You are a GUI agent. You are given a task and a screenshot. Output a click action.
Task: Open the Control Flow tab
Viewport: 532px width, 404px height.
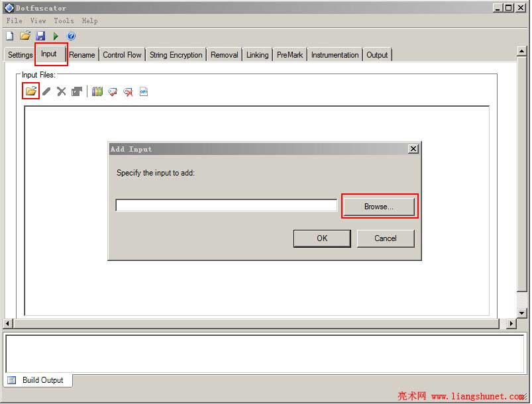coord(122,55)
